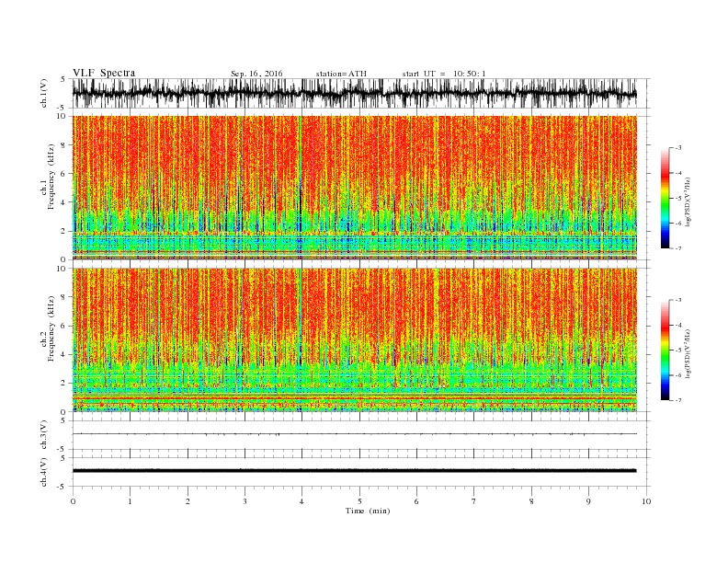Click the "4" kHz tick on ch.2 frequency axis
This screenshot has width=728, height=563.
[x=64, y=354]
